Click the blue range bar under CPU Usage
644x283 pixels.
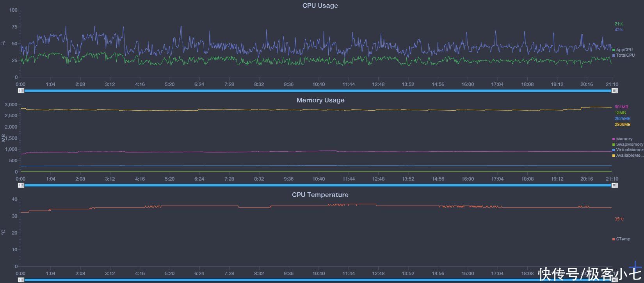coord(318,91)
